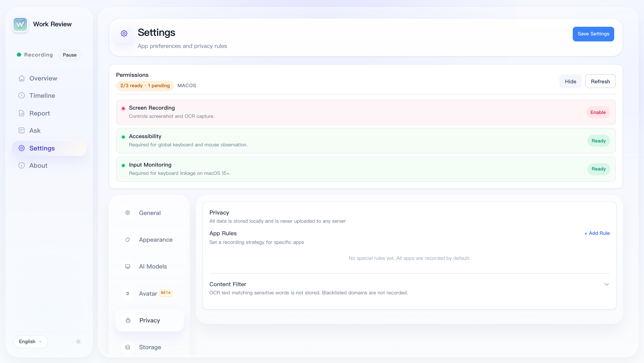This screenshot has width=644, height=363.
Task: Click the Overview home icon
Action: (22, 78)
